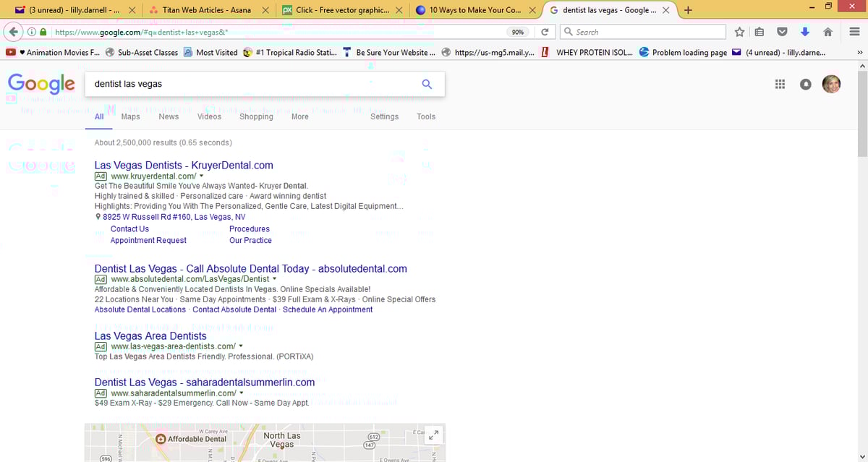Show more bookmarks with the chevron overflow

coord(860,52)
